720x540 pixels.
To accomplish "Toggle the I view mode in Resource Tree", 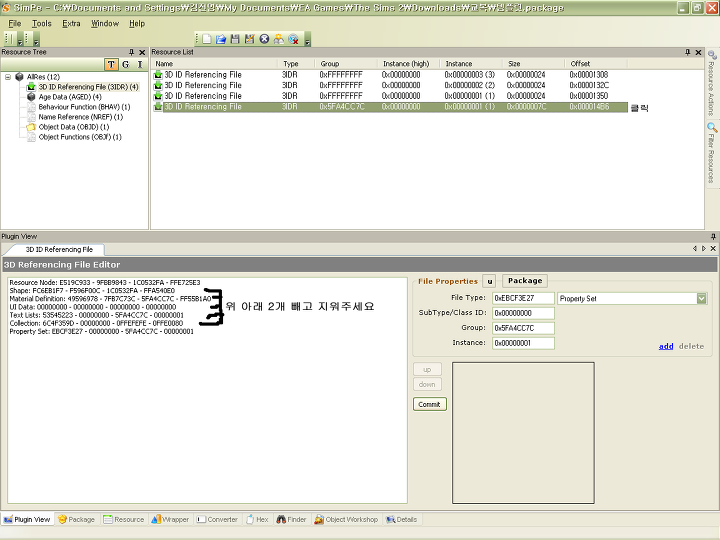I will (x=139, y=65).
